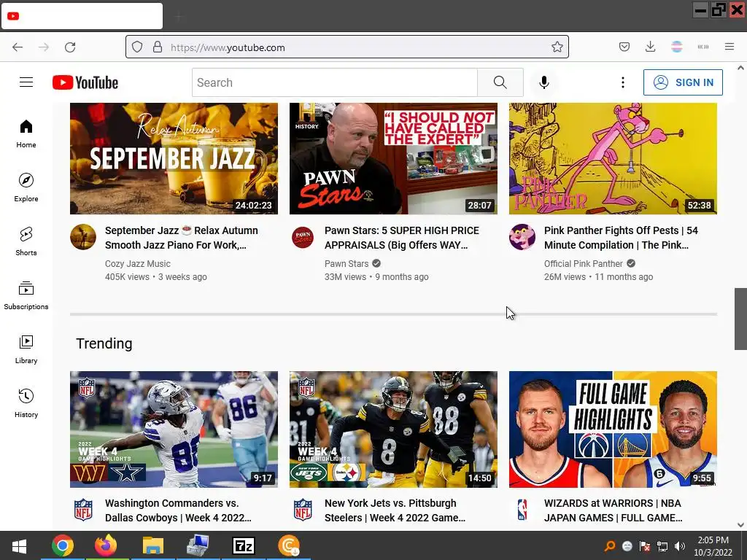Focus the YouTube Search field

pos(335,82)
